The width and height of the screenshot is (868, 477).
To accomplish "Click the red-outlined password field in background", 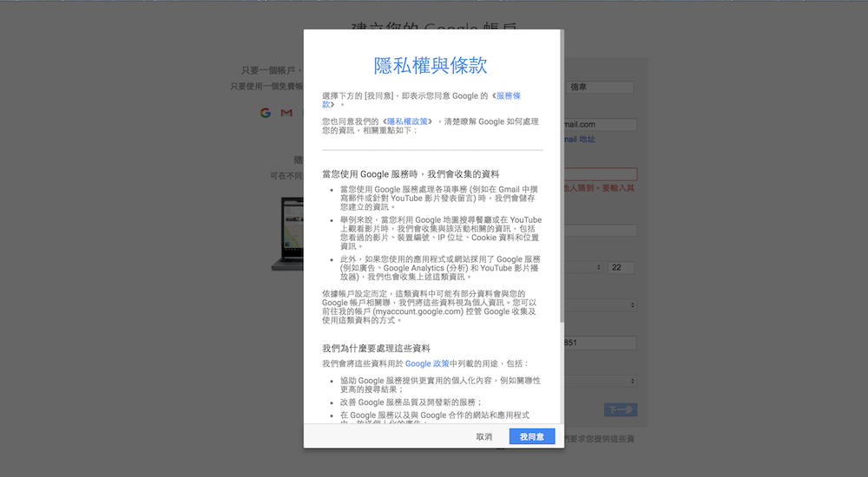I will 601,174.
